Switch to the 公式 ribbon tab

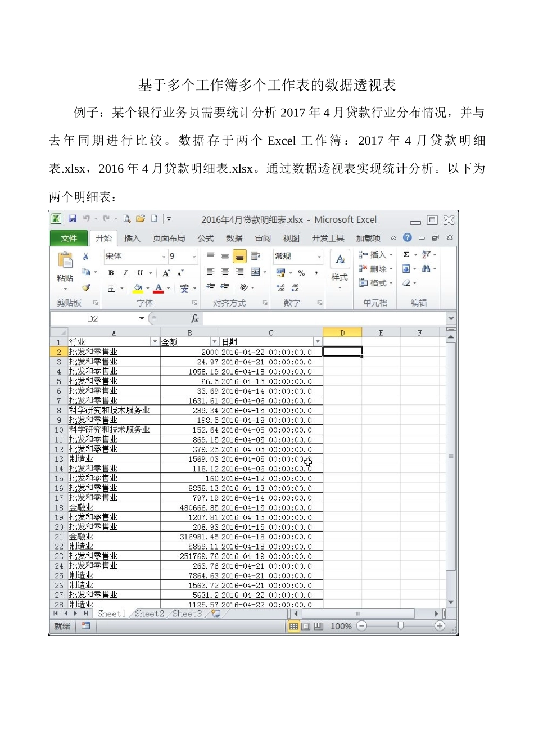pos(206,238)
